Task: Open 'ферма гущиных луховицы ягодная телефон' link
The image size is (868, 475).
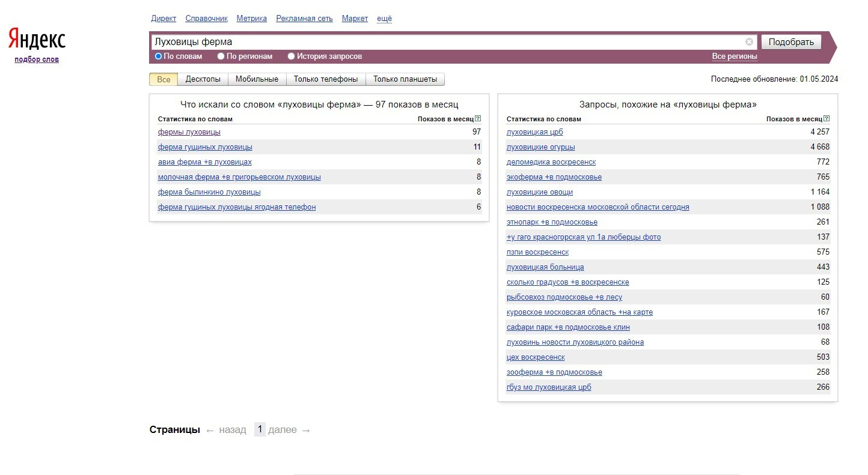Action: click(x=237, y=207)
